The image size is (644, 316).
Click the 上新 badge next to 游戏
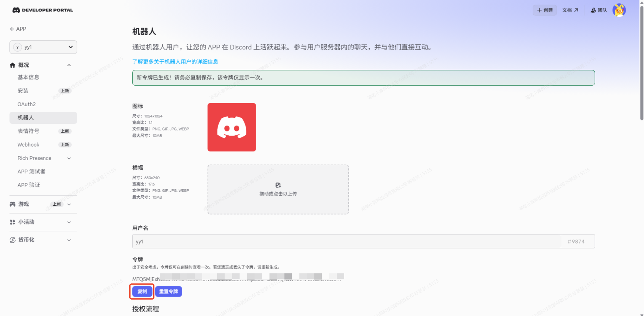(57, 204)
